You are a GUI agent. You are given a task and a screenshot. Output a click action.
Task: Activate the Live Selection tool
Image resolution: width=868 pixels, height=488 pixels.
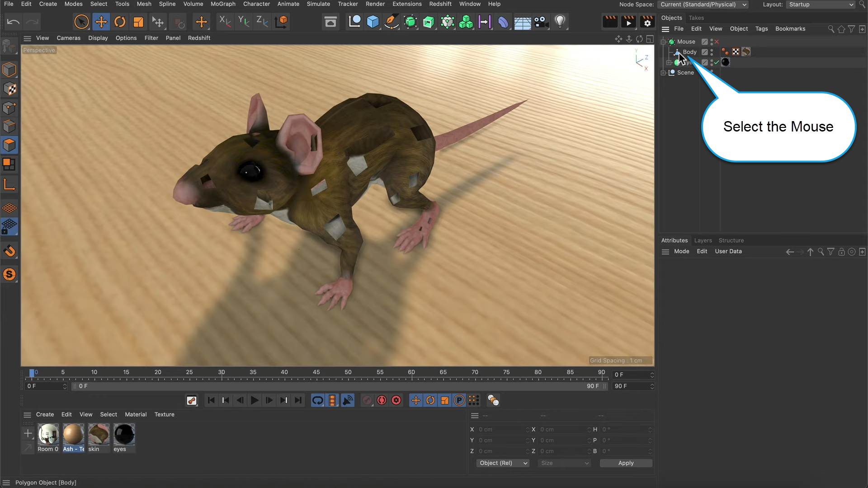pos(81,21)
